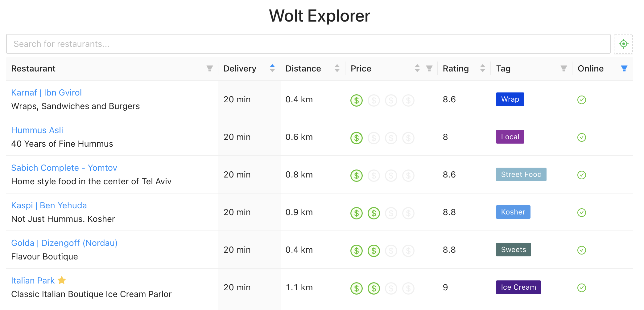Click the blue Wrap tag

tap(510, 99)
